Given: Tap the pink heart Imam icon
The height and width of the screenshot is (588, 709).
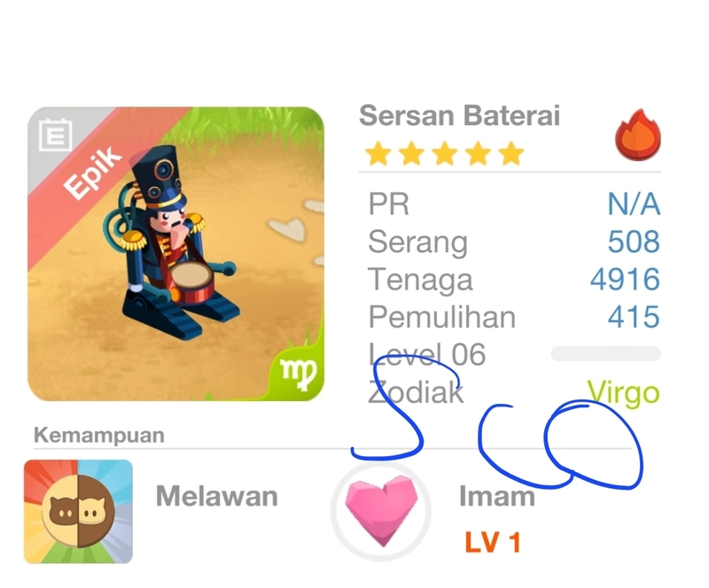Looking at the screenshot, I should pos(381,511).
